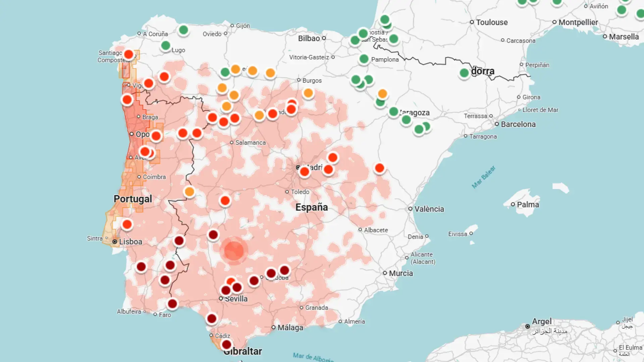Image resolution: width=644 pixels, height=362 pixels.
Task: Click the València city label
Action: tap(429, 209)
